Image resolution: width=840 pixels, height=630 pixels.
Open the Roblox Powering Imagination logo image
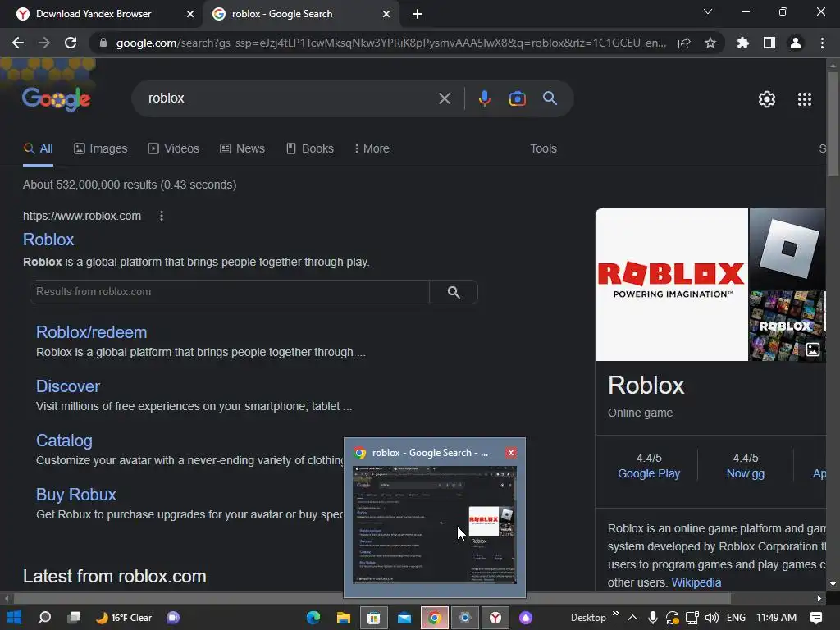coord(671,285)
